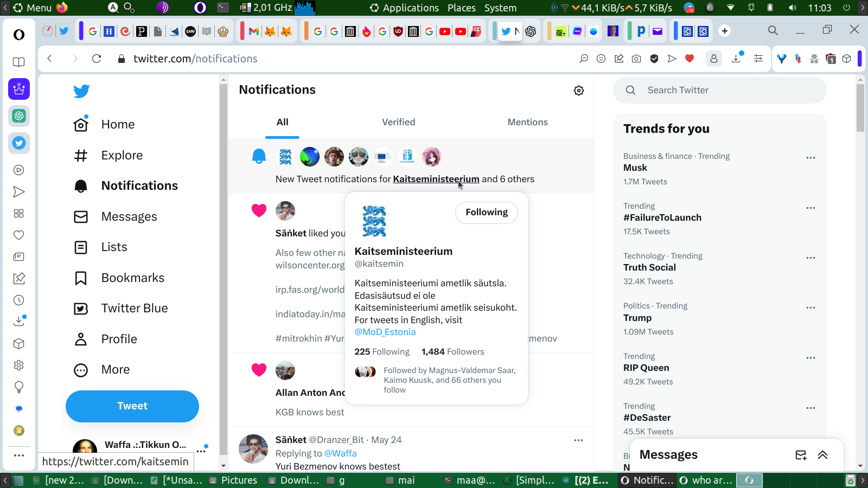Viewport: 868px width, 488px height.
Task: Open the find-in-page search icon in address bar
Action: tap(584, 59)
